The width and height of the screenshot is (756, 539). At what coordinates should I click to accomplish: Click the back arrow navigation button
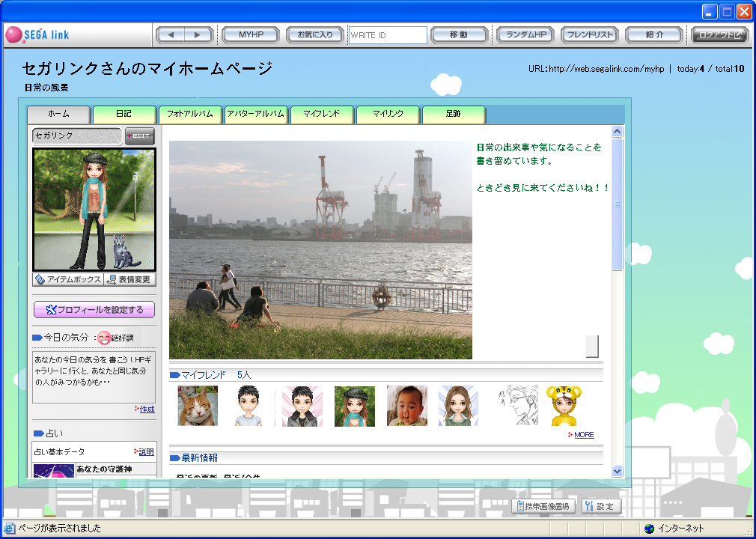point(171,35)
